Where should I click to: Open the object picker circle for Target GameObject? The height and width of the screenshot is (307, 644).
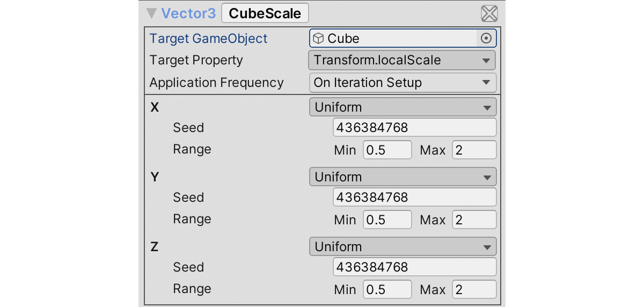pos(486,39)
